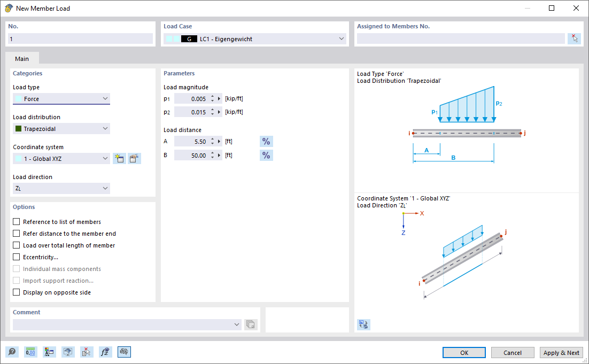Click the p2 value arrow button
This screenshot has width=589, height=364.
219,112
